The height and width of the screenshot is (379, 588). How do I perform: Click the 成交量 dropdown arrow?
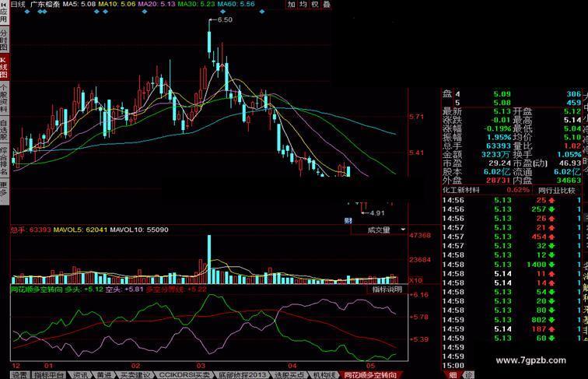403,230
